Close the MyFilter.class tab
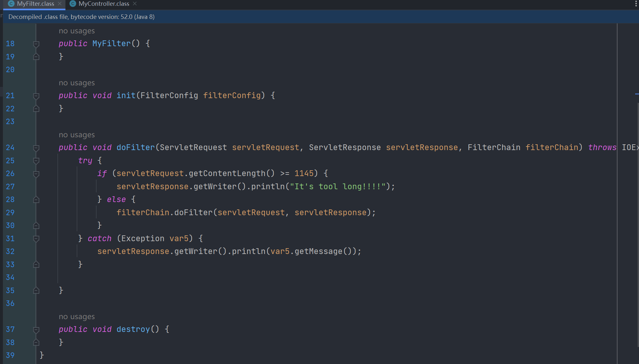The width and height of the screenshot is (639, 364). (x=60, y=4)
